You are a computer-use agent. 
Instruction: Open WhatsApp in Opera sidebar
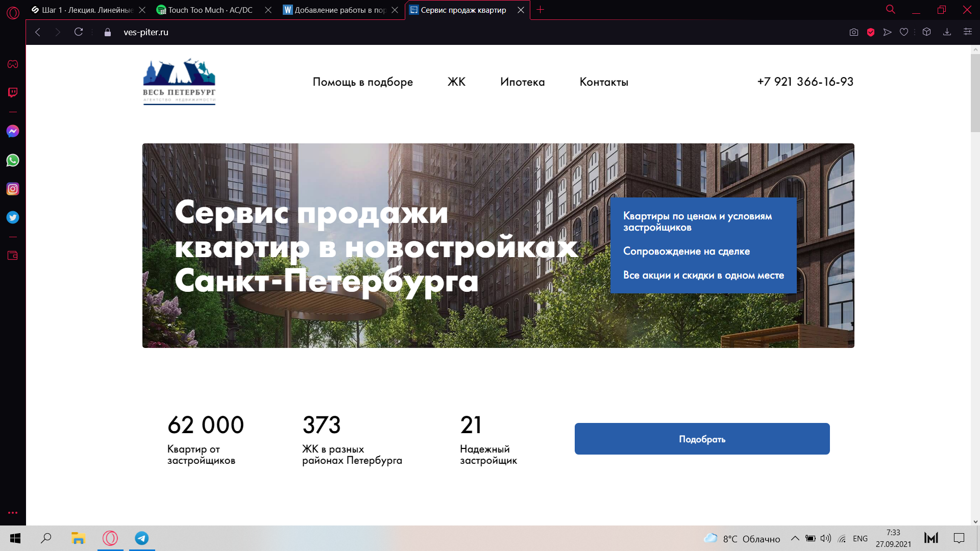[x=13, y=160]
